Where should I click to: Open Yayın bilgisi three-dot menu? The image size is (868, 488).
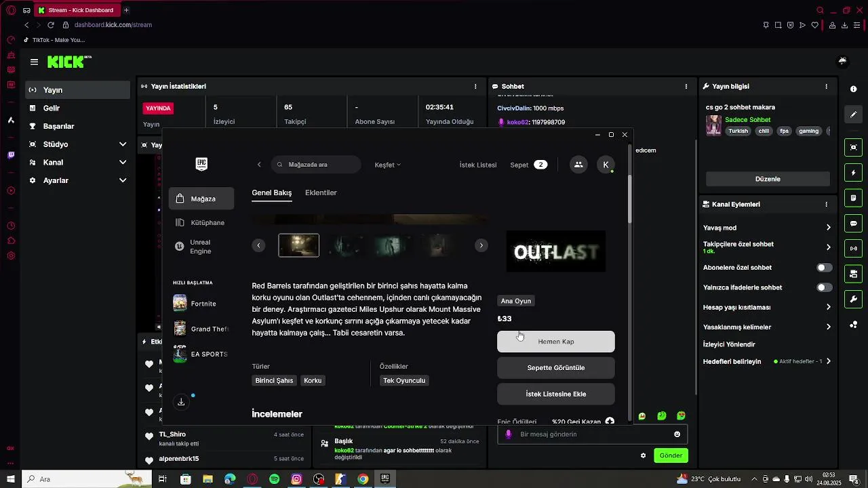pos(826,87)
